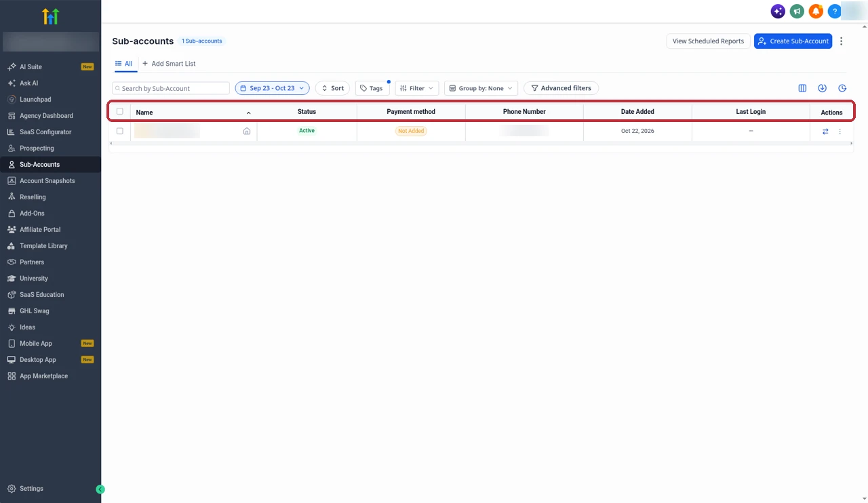Open Group by: None dropdown
Screen dimensions: 868x503
[x=481, y=88]
